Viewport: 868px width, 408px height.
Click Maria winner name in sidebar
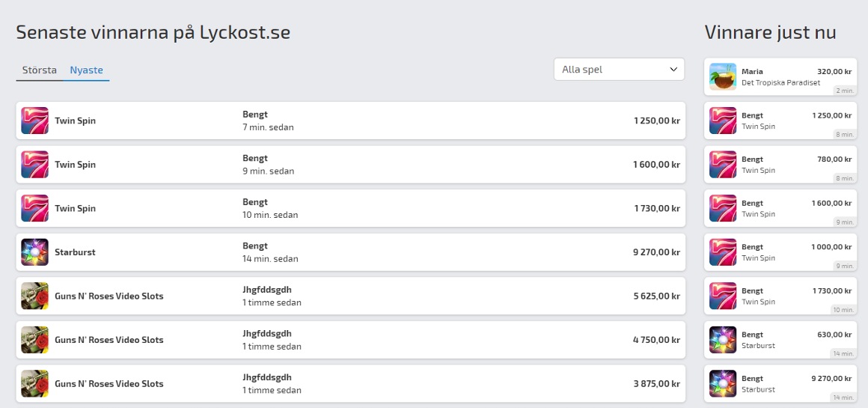[x=752, y=71]
